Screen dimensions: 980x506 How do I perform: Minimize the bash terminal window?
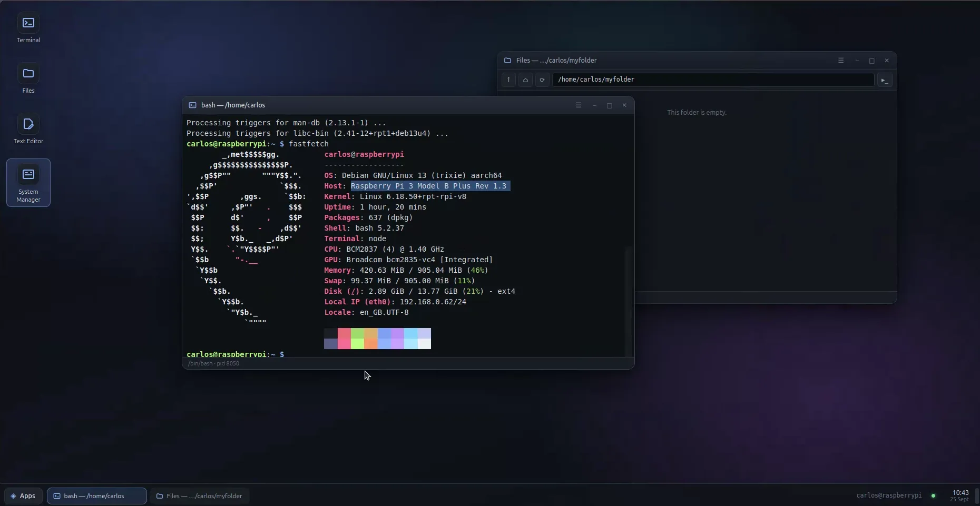tap(594, 105)
